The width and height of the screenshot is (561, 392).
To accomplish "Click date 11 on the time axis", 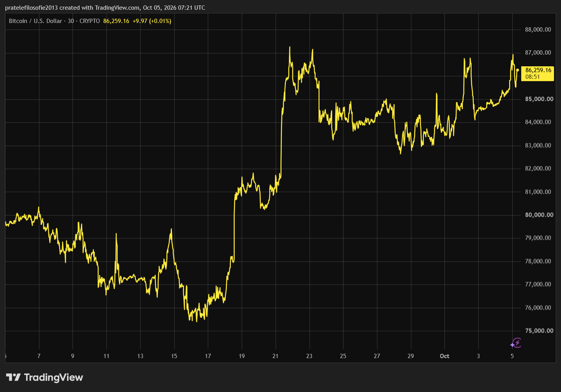I will 106,356.
